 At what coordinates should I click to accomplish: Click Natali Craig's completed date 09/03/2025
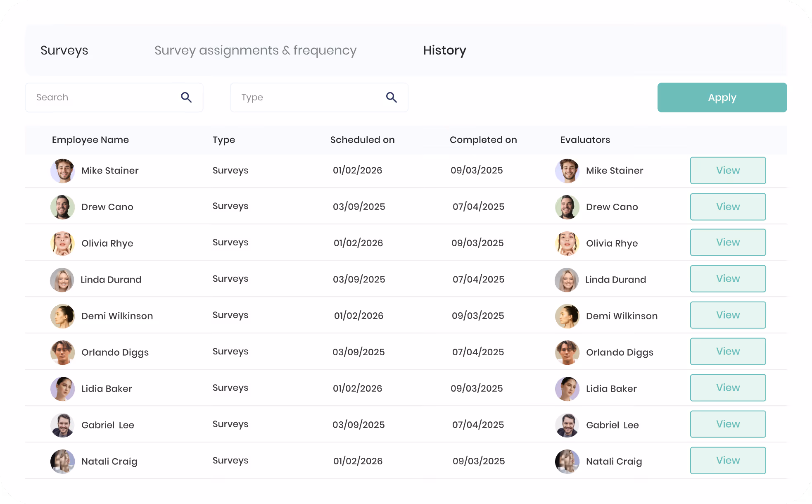pos(479,461)
